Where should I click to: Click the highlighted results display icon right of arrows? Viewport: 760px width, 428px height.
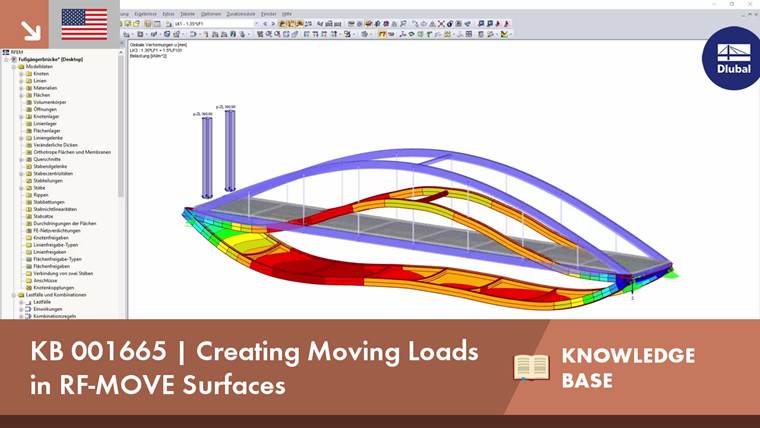point(282,23)
